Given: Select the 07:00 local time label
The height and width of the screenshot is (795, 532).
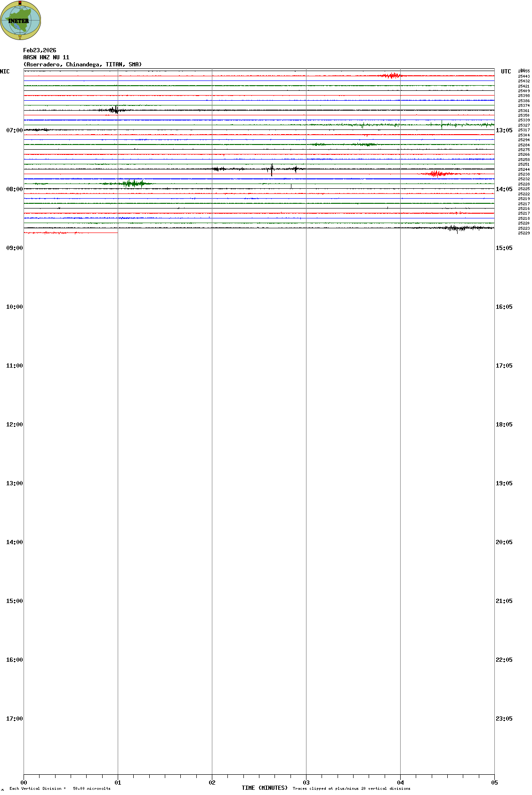Looking at the screenshot, I should [14, 130].
